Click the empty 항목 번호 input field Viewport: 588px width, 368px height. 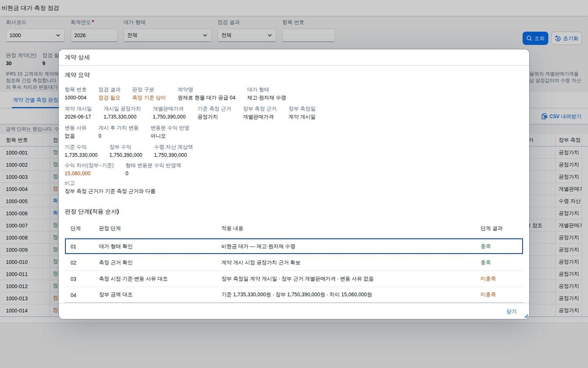click(309, 35)
